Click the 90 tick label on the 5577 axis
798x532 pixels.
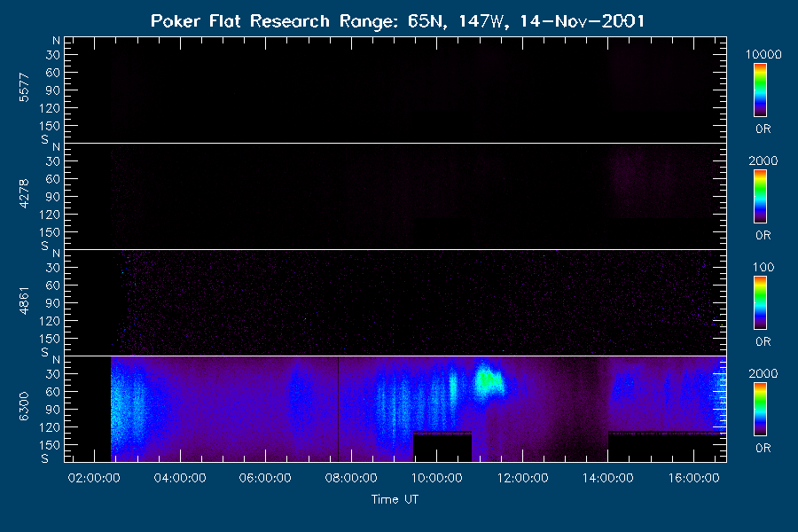click(53, 90)
